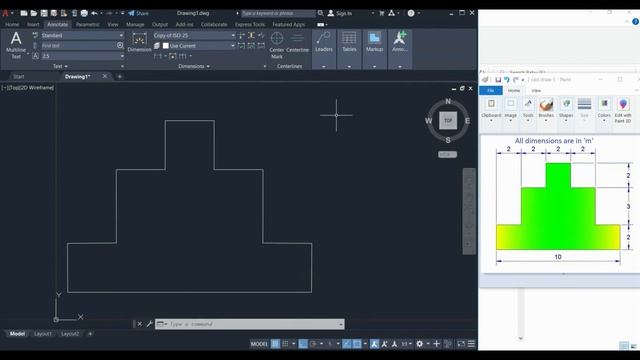Click the find text search icon
The height and width of the screenshot is (360, 640).
pos(120,45)
